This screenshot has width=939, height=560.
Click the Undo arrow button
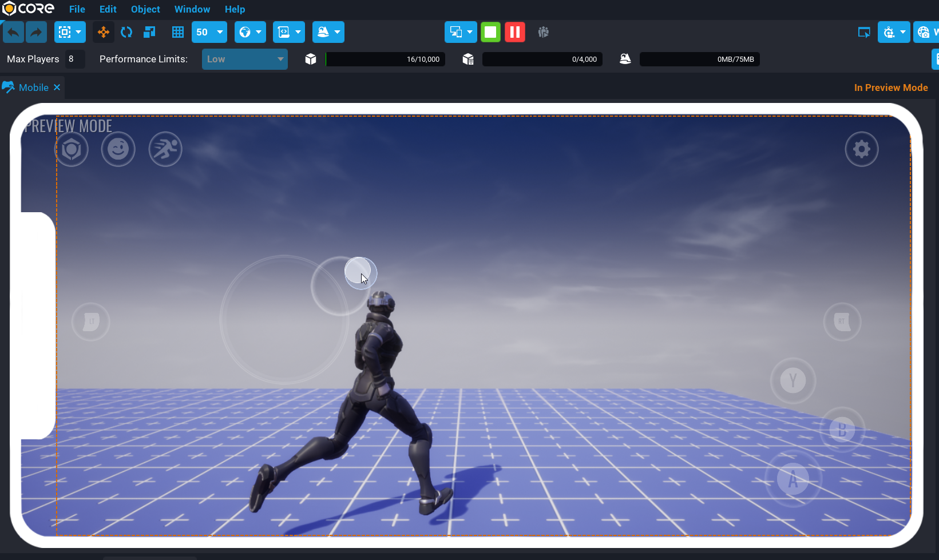(x=14, y=33)
